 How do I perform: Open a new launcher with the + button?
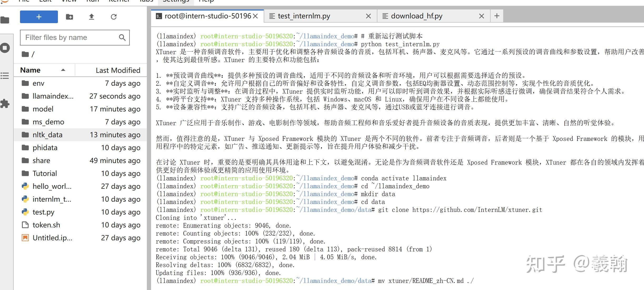pyautogui.click(x=39, y=17)
